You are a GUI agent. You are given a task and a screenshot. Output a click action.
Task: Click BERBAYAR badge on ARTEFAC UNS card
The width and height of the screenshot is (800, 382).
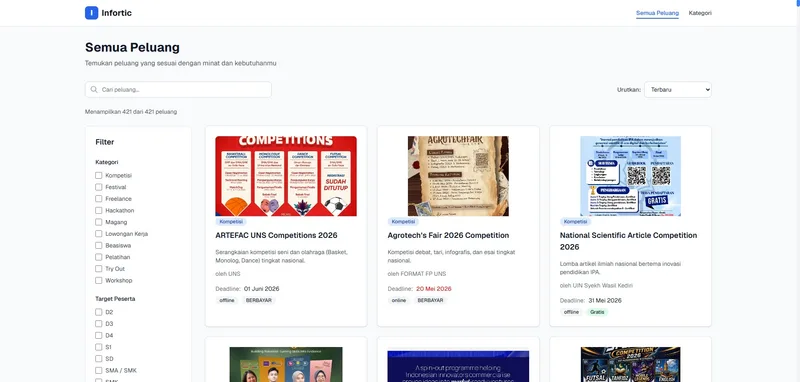click(259, 300)
